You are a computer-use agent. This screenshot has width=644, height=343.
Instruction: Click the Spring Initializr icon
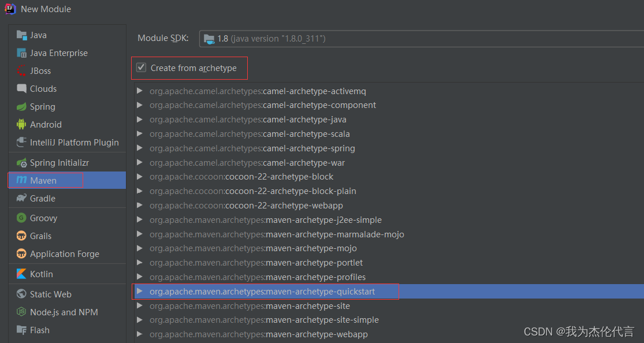[x=21, y=163]
